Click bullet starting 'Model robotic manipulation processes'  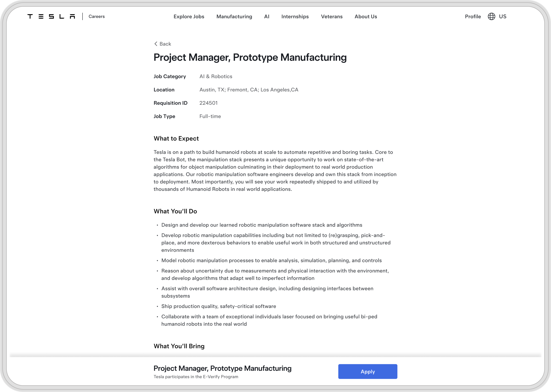(x=271, y=260)
